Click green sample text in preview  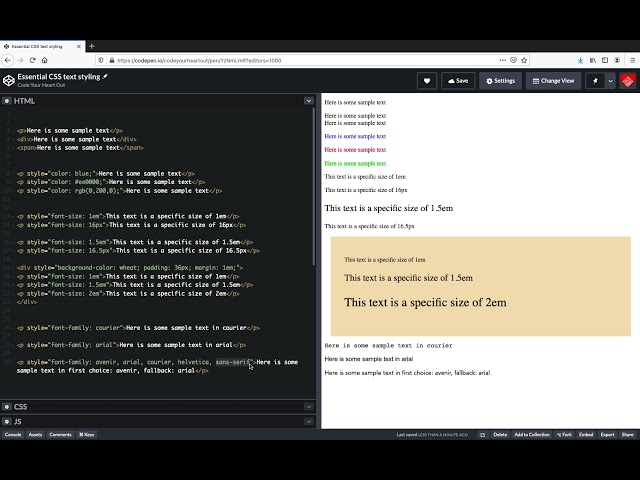pyautogui.click(x=355, y=163)
